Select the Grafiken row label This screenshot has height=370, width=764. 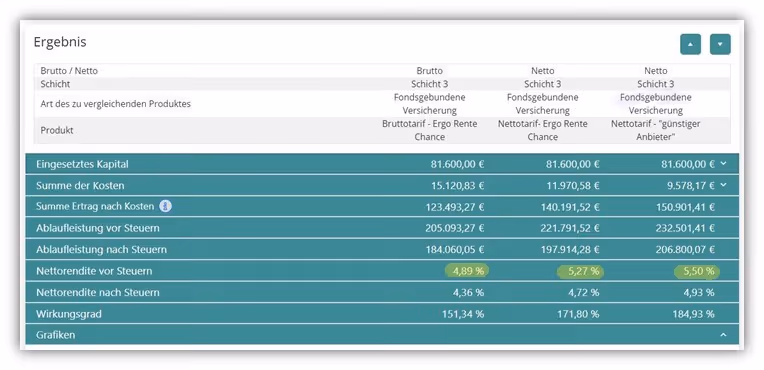[x=56, y=335]
